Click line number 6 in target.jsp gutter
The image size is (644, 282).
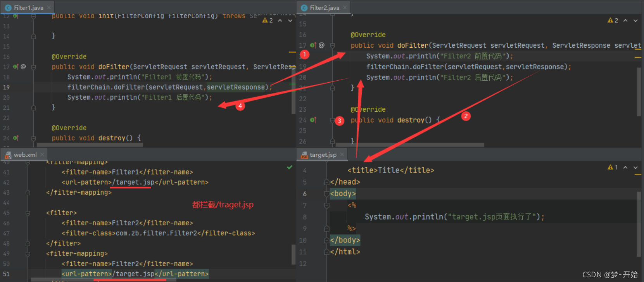(305, 194)
